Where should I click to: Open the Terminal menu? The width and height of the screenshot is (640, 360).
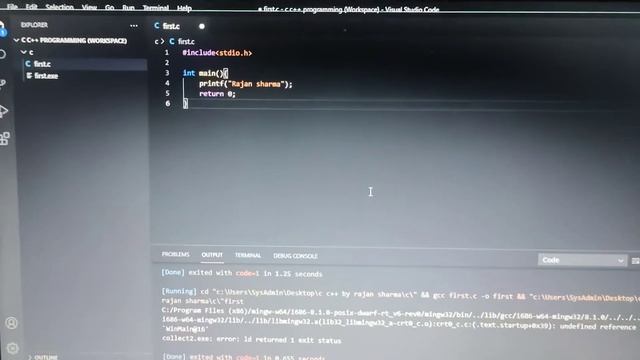point(156,8)
